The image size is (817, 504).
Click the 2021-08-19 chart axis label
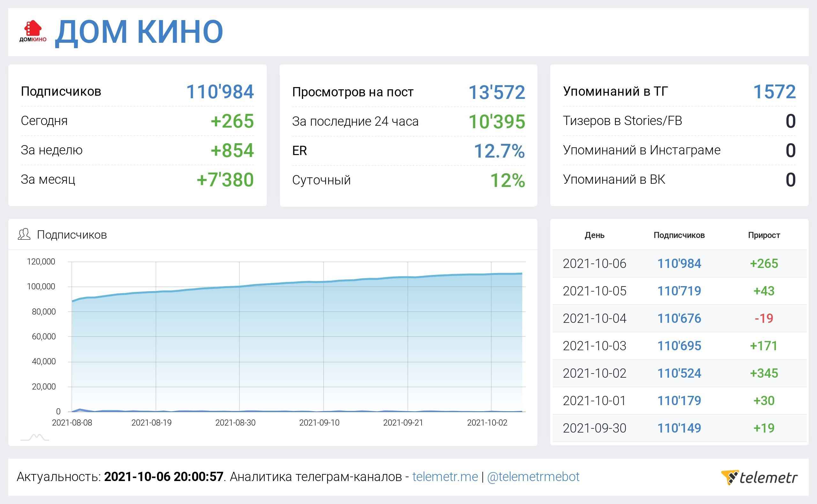click(x=151, y=423)
